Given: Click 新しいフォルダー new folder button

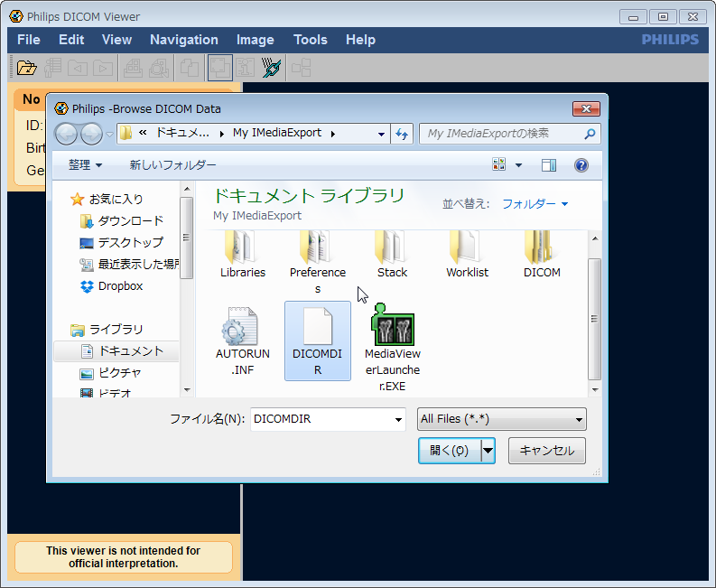Looking at the screenshot, I should click(x=172, y=165).
